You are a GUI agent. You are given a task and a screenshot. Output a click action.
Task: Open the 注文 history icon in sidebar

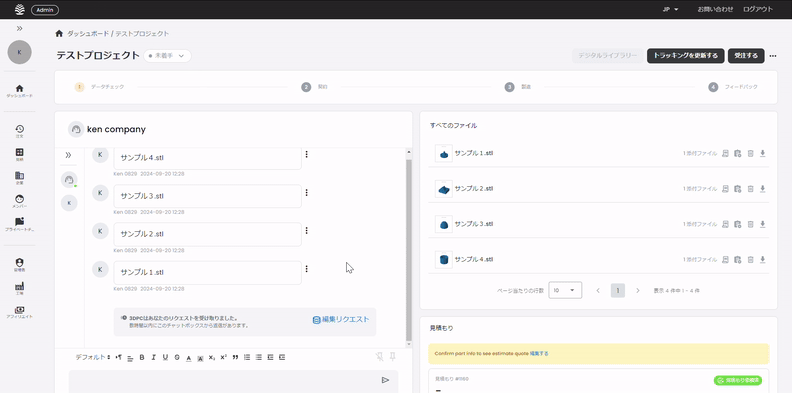(x=19, y=129)
